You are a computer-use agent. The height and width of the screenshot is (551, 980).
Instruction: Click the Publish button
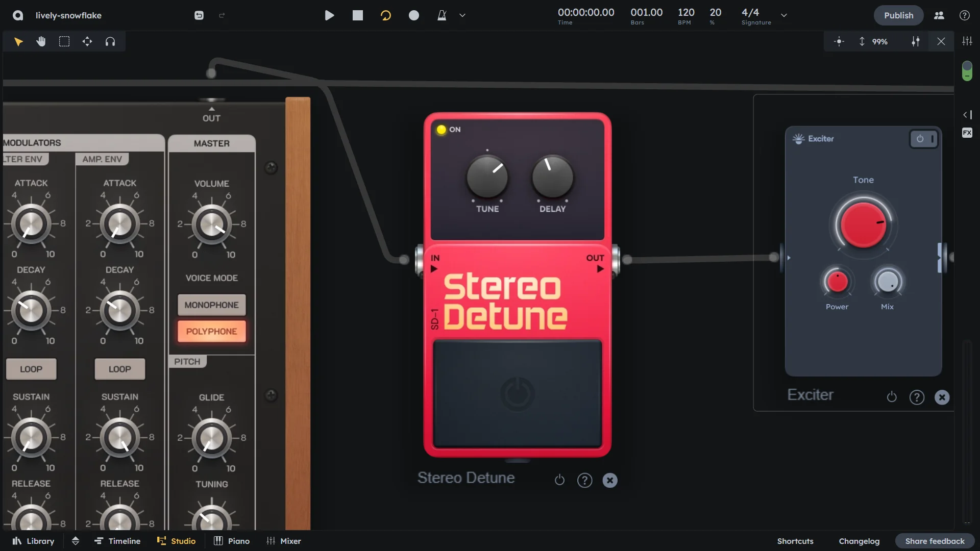(898, 15)
